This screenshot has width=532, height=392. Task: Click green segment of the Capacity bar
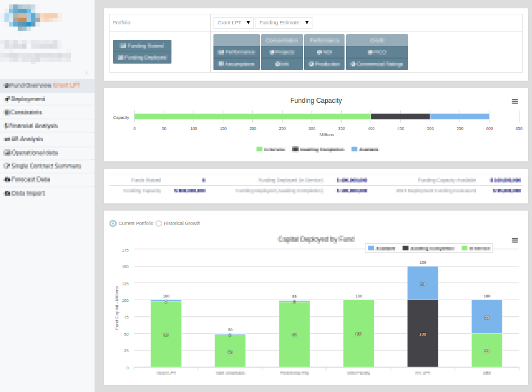[252, 117]
